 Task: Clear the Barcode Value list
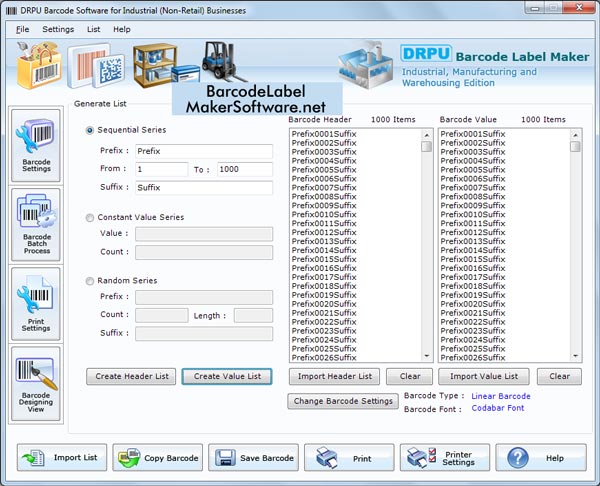tap(559, 377)
